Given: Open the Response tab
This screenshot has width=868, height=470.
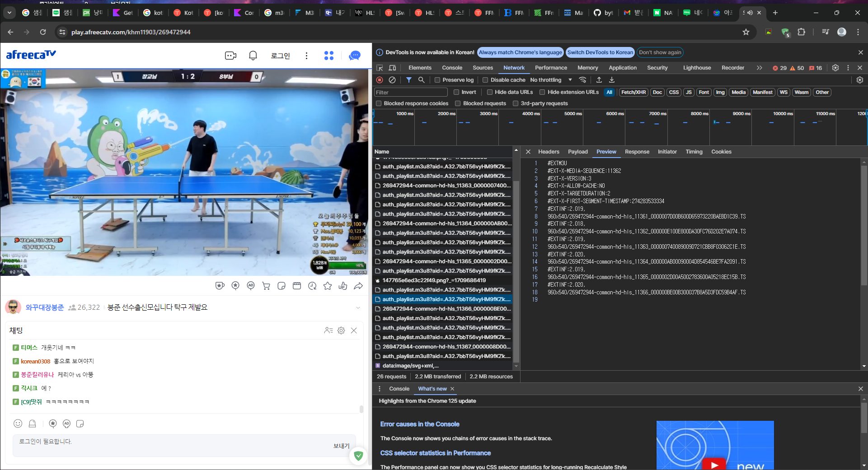Looking at the screenshot, I should (637, 152).
